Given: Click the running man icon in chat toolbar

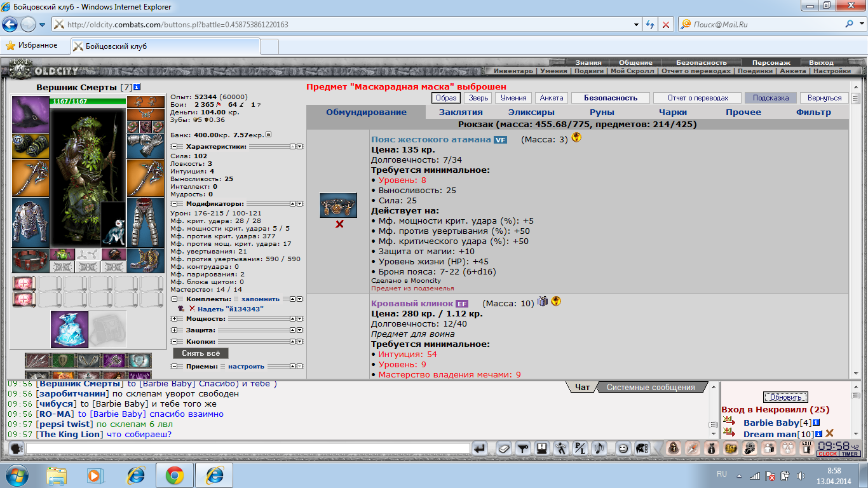Looking at the screenshot, I should (x=561, y=449).
